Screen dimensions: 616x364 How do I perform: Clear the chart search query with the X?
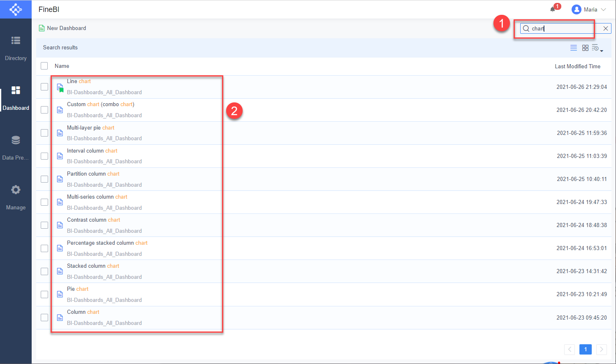(605, 28)
